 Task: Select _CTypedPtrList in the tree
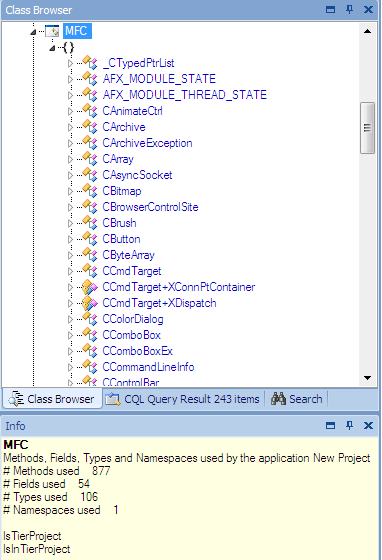tap(139, 63)
